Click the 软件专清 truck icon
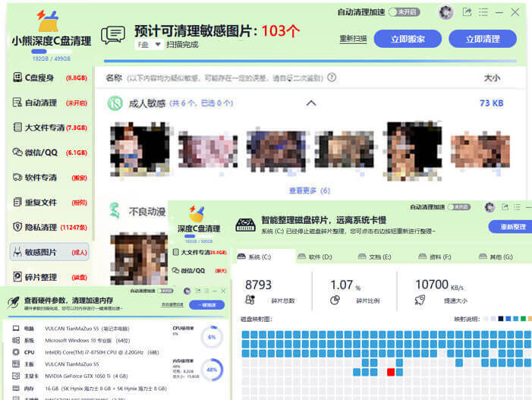 17,177
